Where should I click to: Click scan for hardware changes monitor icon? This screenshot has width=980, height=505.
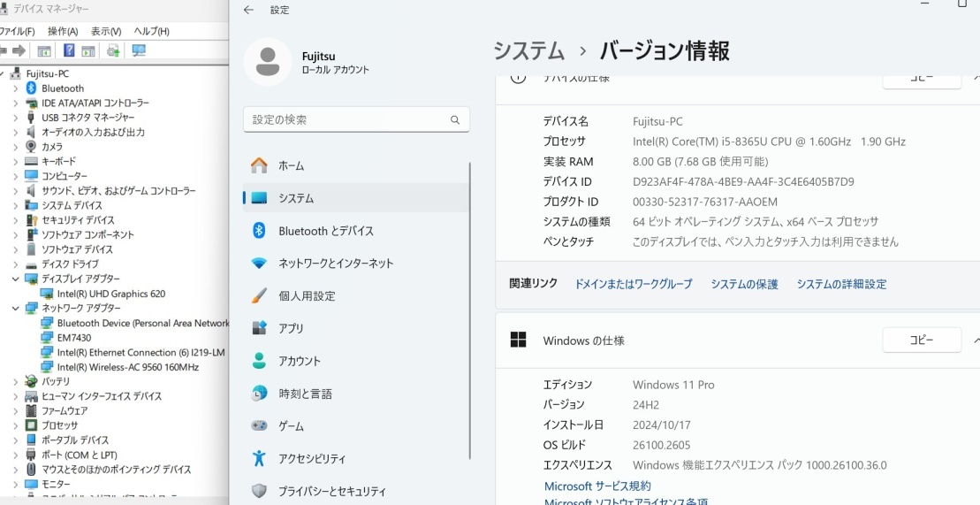pos(139,50)
